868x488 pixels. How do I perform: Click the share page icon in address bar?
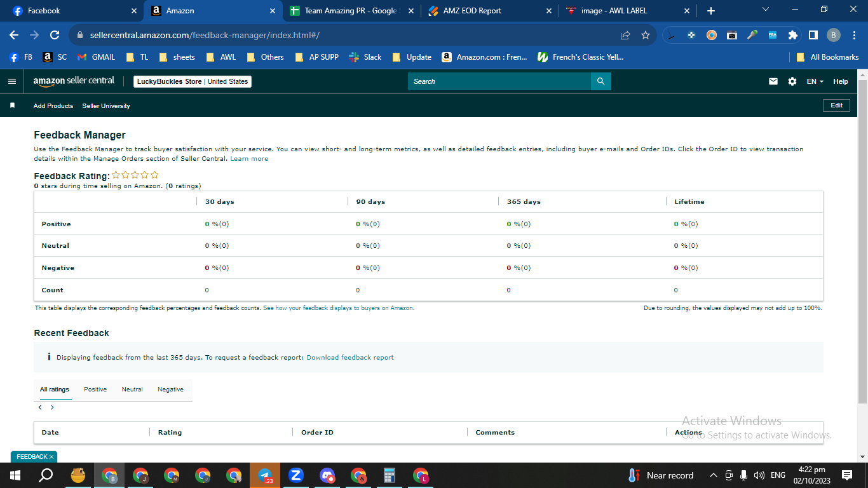point(625,35)
